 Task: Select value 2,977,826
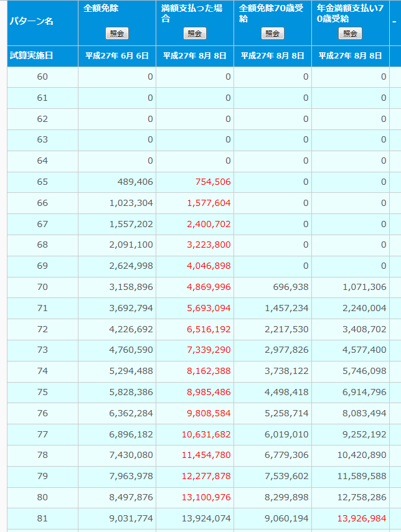(286, 350)
